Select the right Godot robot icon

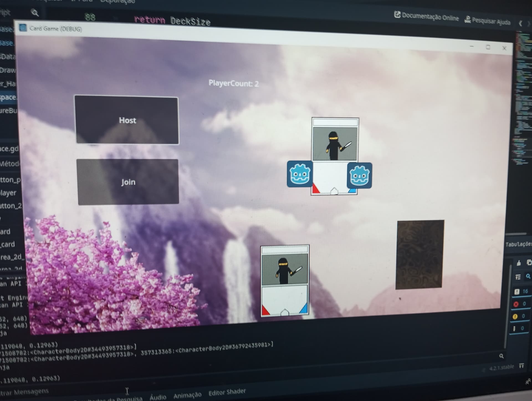pos(359,176)
